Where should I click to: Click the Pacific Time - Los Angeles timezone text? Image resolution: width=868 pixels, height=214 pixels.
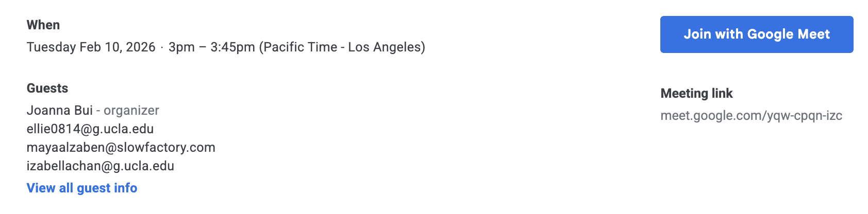point(342,47)
